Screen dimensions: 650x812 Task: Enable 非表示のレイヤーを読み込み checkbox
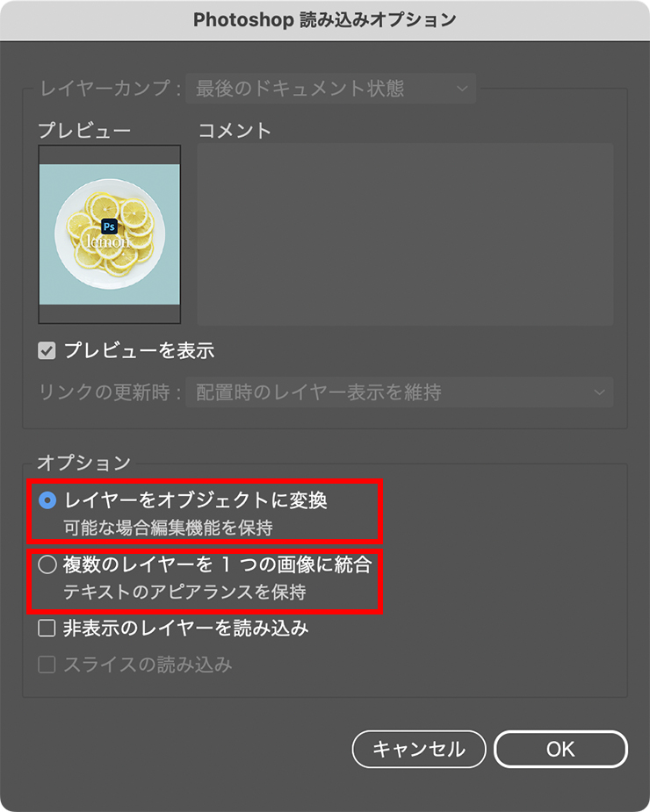pos(47,629)
